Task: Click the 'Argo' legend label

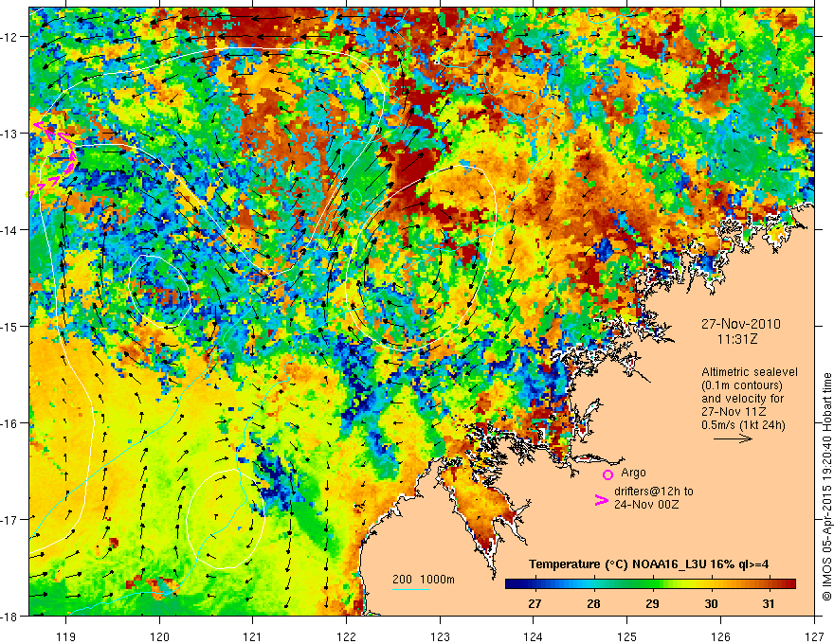Action: (633, 473)
